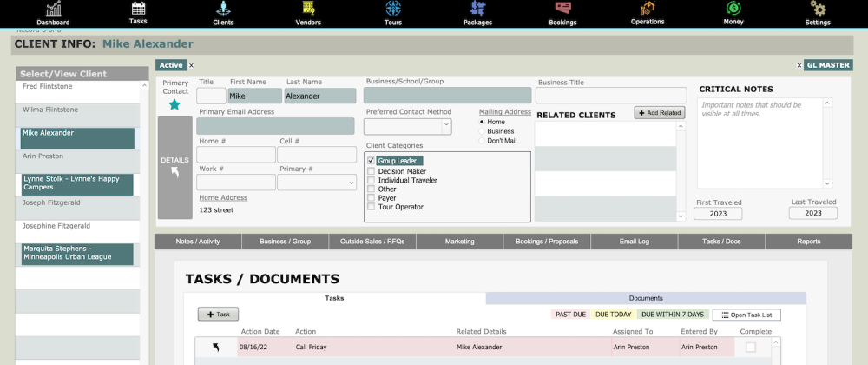Screen dimensions: 868x365
Task: Open the Email Log tab
Action: coord(635,242)
